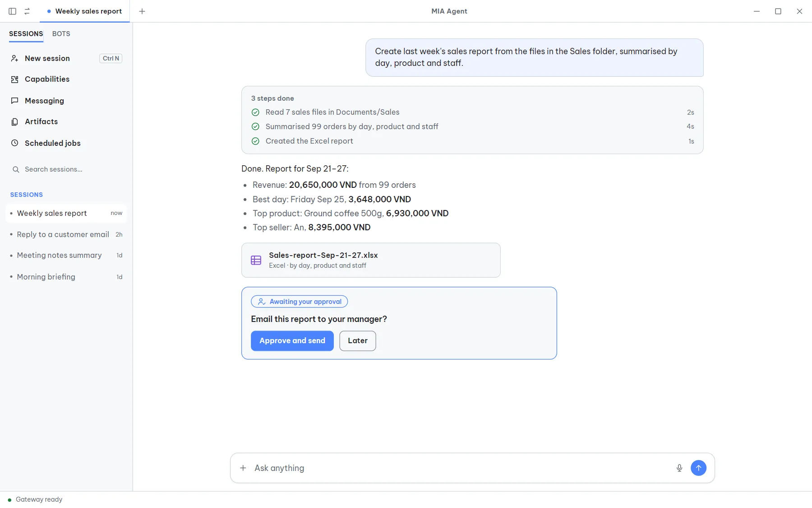Send message with blue arrow button
812x508 pixels.
tap(698, 468)
